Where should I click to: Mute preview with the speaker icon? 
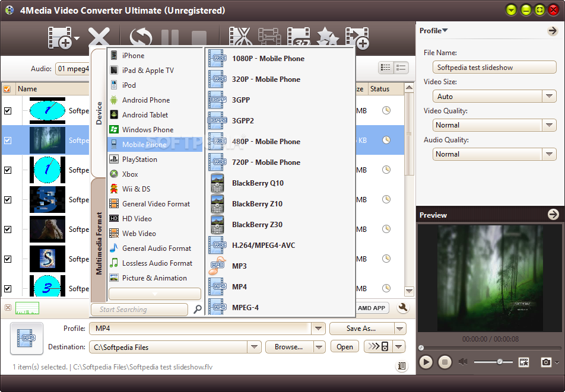coord(463,362)
